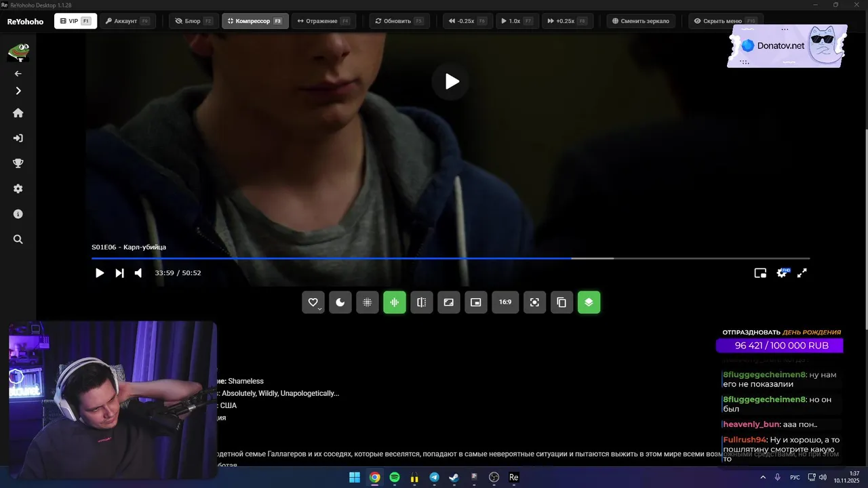
Task: Open the Аккаунт menu
Action: tap(127, 21)
